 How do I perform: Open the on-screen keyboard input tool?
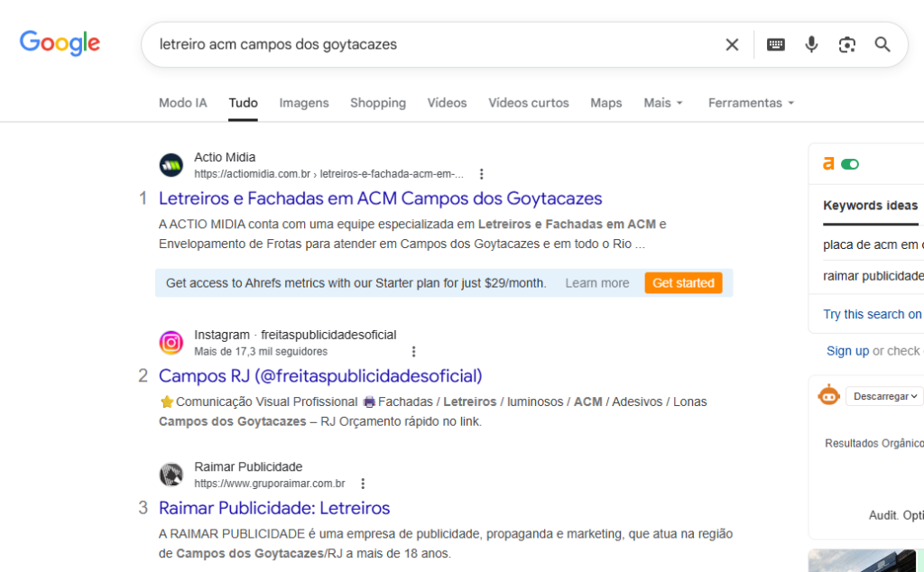[775, 45]
